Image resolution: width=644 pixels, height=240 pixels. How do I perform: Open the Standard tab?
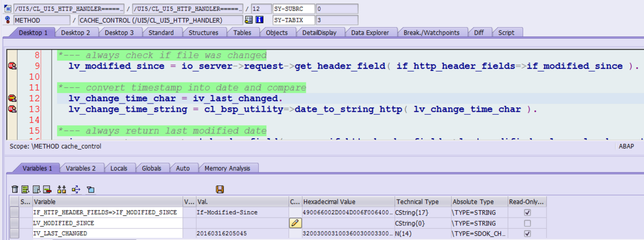click(161, 32)
